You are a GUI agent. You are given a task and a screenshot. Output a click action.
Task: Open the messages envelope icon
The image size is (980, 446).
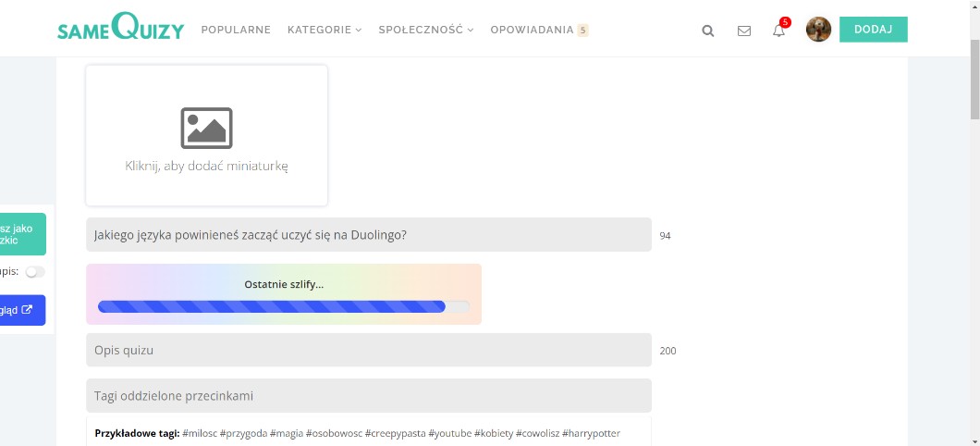coord(744,31)
